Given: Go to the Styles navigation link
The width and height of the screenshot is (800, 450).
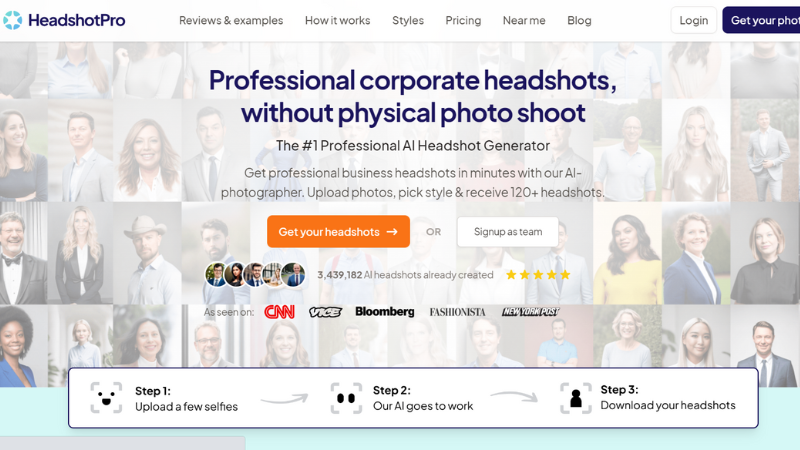Looking at the screenshot, I should [x=408, y=20].
